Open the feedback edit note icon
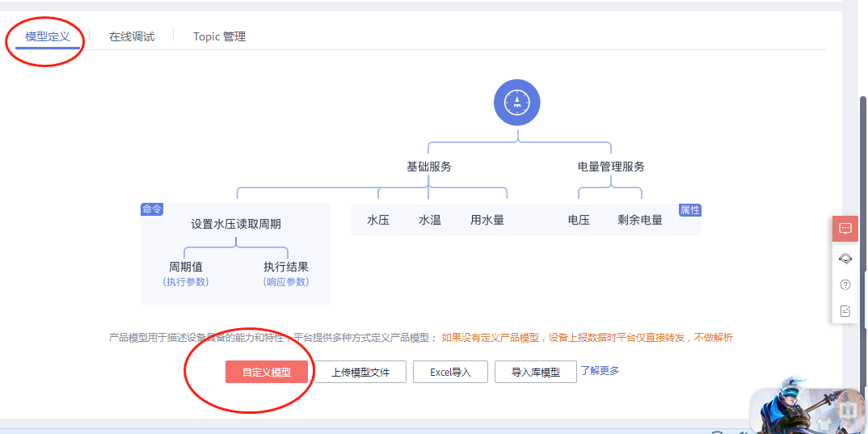 click(x=845, y=311)
